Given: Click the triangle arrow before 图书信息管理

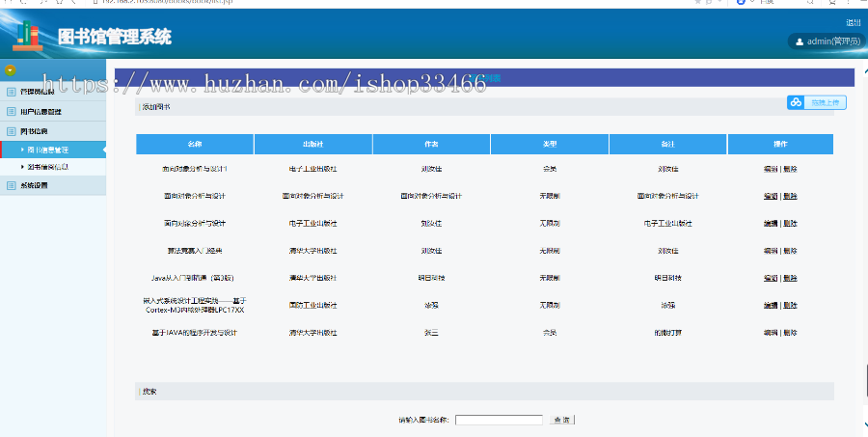Looking at the screenshot, I should click(x=23, y=150).
